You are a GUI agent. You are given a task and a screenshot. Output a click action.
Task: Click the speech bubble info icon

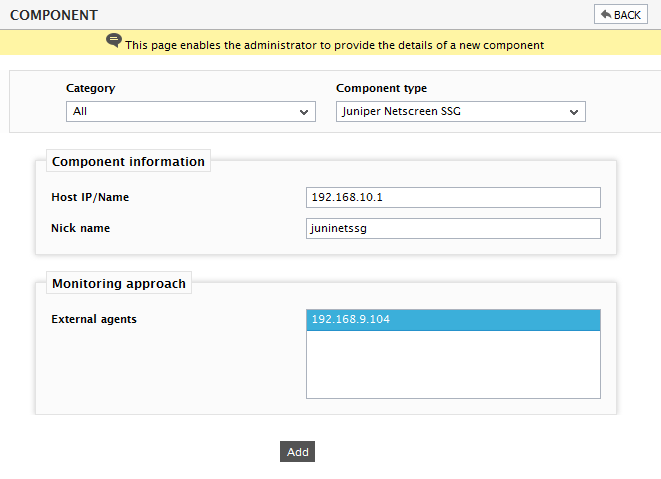[x=114, y=40]
